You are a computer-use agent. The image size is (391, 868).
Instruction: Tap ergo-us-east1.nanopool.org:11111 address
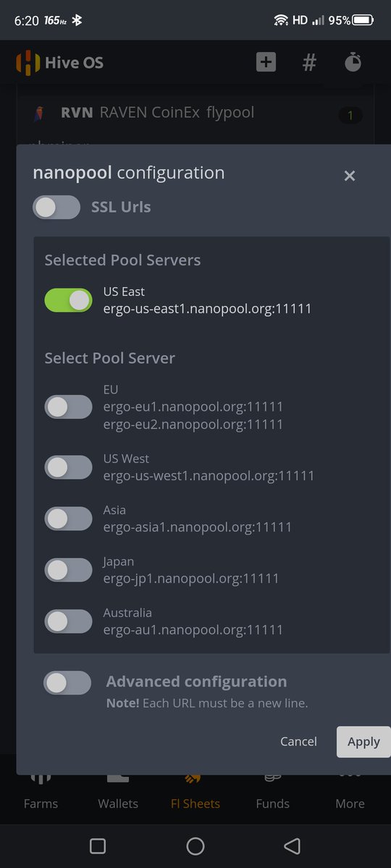(207, 309)
